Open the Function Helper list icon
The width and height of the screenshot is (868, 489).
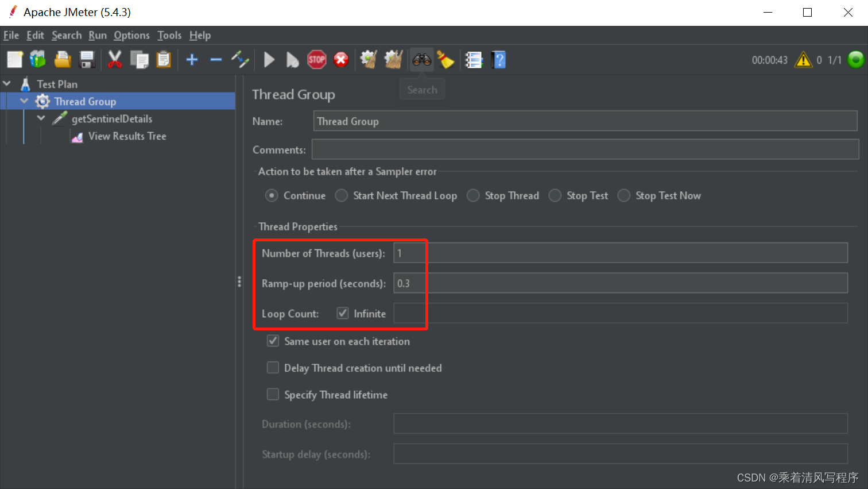pos(474,60)
